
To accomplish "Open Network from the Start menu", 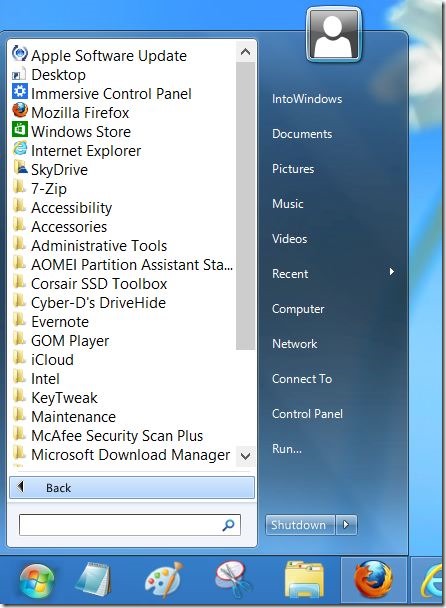I will click(295, 344).
